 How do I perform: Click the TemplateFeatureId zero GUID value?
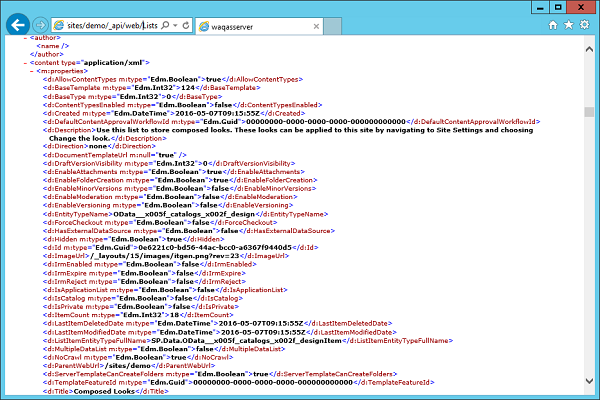273,382
